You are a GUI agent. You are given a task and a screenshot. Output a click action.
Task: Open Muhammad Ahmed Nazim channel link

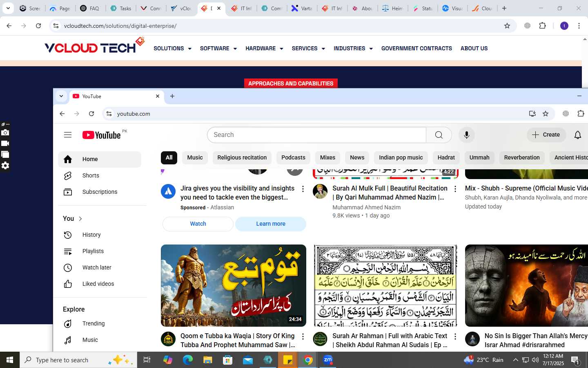pyautogui.click(x=366, y=207)
